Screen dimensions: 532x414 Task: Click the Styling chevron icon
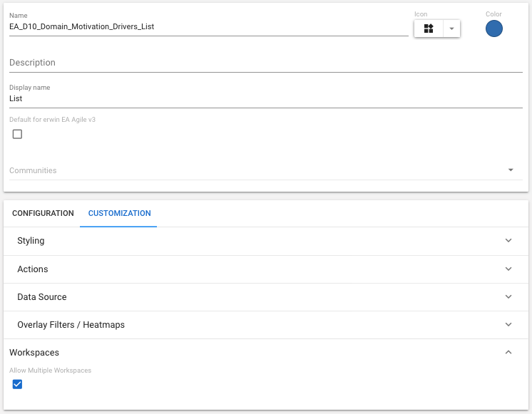[508, 241]
